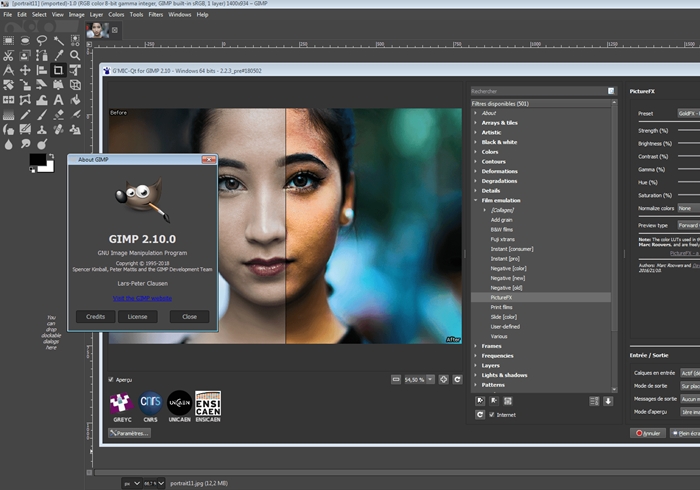Choose the Move tool
This screenshot has width=700, height=490.
point(25,70)
